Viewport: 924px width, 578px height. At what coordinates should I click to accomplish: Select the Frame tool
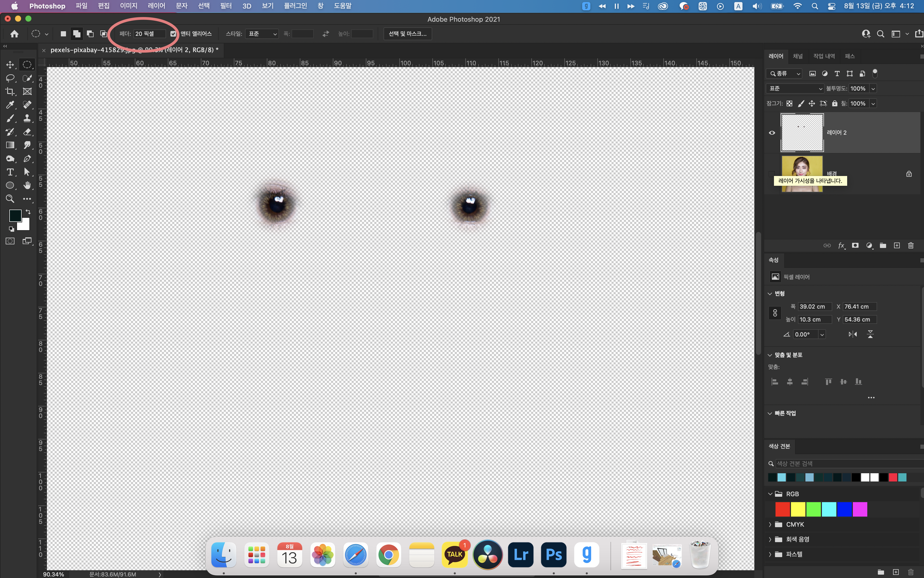[27, 91]
